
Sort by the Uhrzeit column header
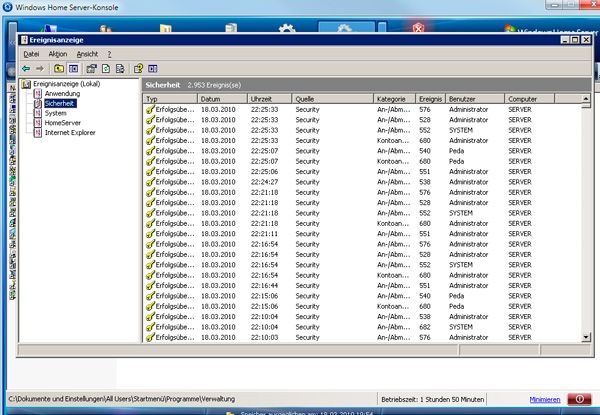(269, 99)
